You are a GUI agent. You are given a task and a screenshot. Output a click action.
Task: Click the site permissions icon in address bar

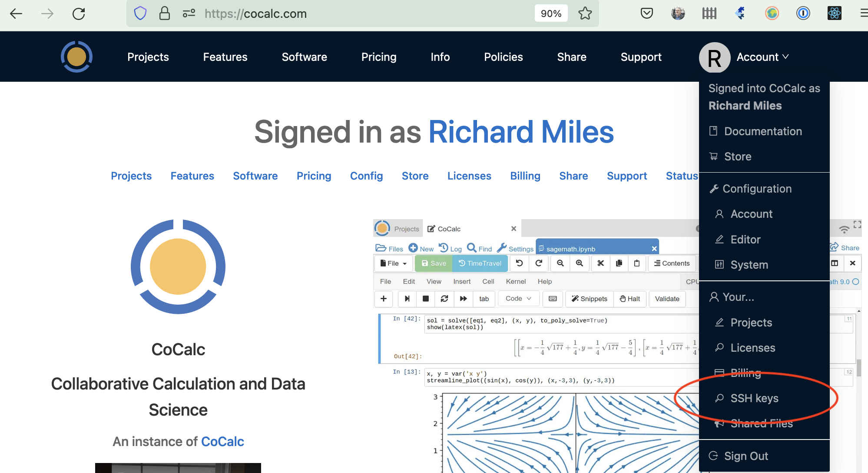click(189, 13)
